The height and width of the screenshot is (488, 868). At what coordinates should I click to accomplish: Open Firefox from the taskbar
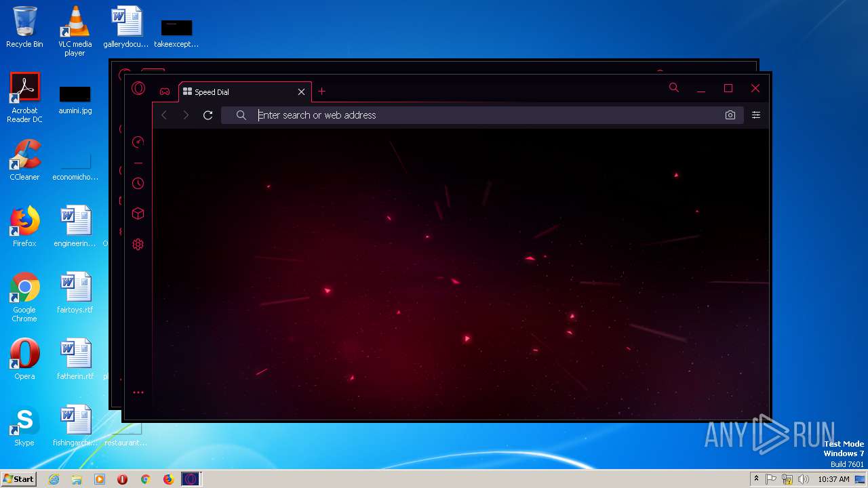[168, 479]
